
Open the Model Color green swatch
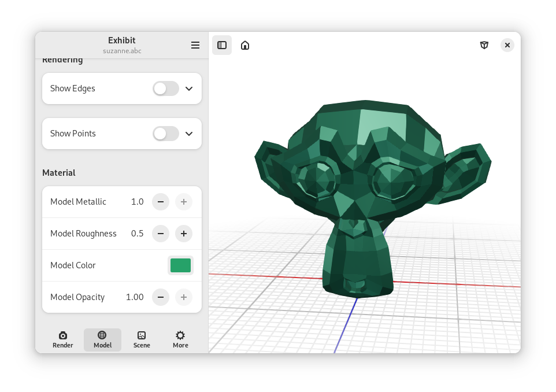tap(180, 265)
